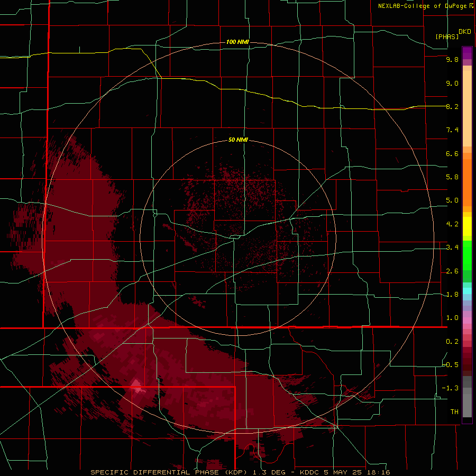Click the cyan segment of the color bar
The height and width of the screenshot is (476, 476).
pyautogui.click(x=467, y=291)
